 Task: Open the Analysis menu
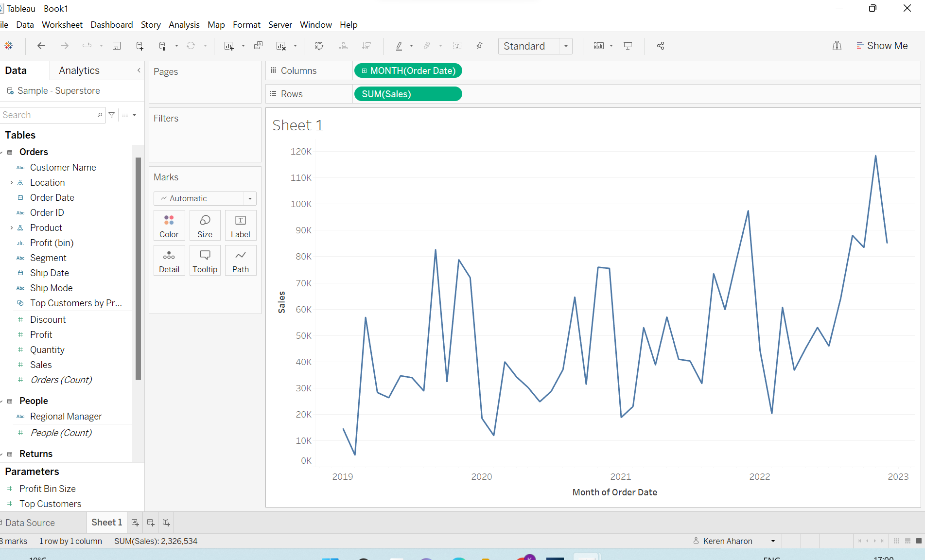click(184, 25)
